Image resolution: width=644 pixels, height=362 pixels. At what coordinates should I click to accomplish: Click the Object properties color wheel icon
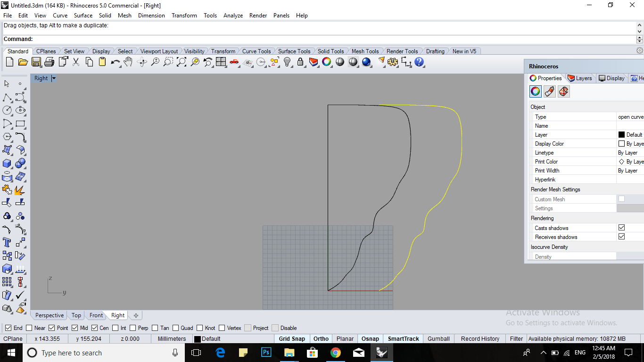tap(535, 91)
